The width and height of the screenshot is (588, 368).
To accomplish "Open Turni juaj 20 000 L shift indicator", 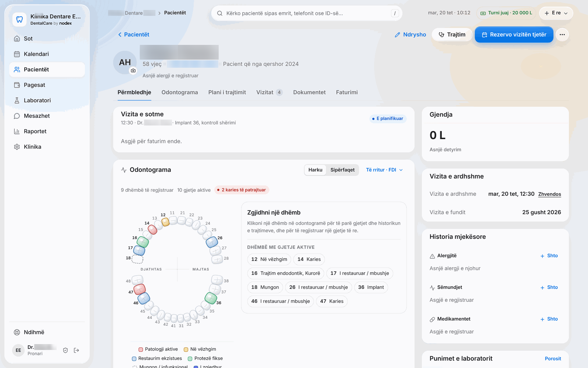I will tap(506, 13).
